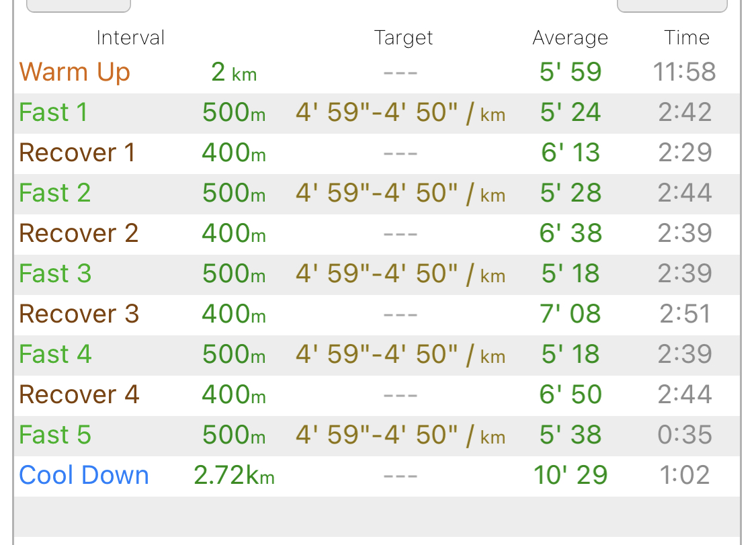Screen dimensions: 756x545
Task: Select the Cool Down interval row
Action: point(377,476)
